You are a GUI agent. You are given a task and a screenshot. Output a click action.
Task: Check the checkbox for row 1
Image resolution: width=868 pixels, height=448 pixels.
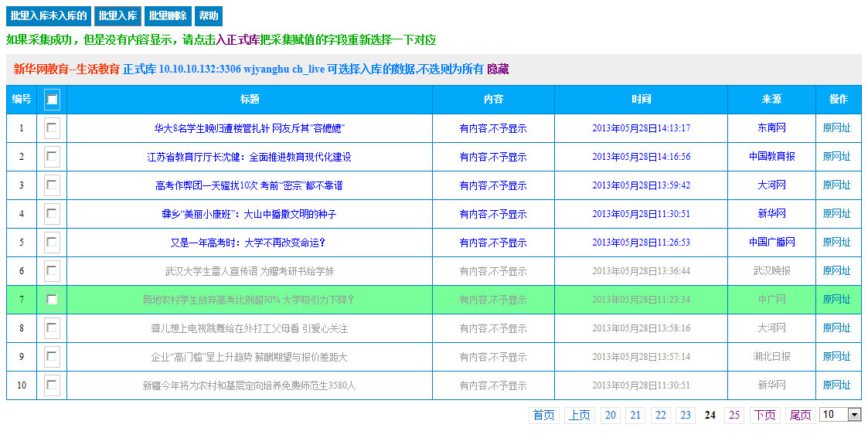(x=52, y=128)
